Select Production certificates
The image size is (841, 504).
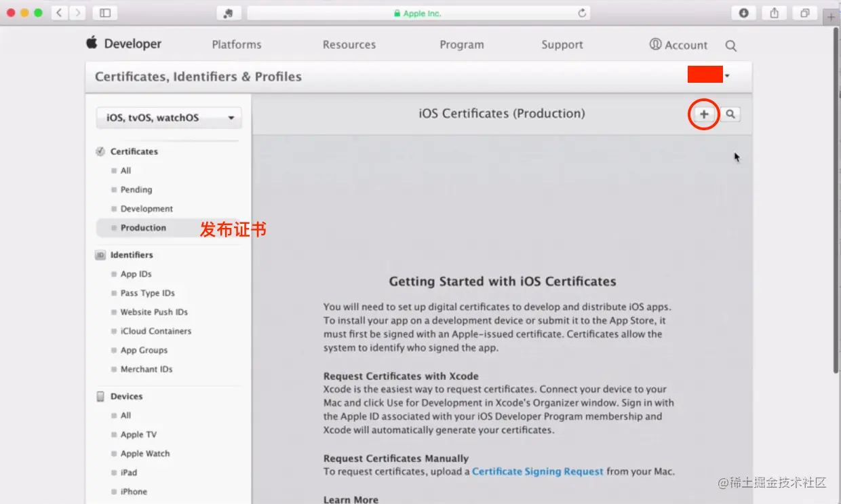point(143,228)
